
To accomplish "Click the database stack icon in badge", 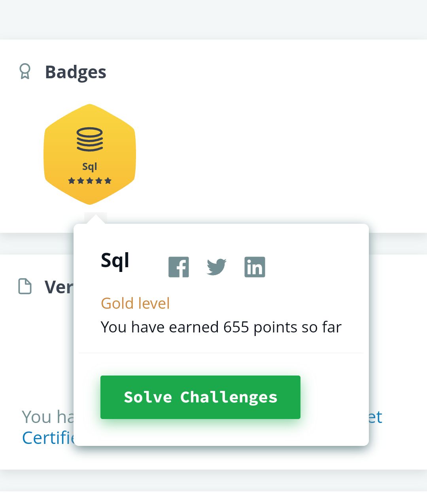I will pyautogui.click(x=90, y=139).
